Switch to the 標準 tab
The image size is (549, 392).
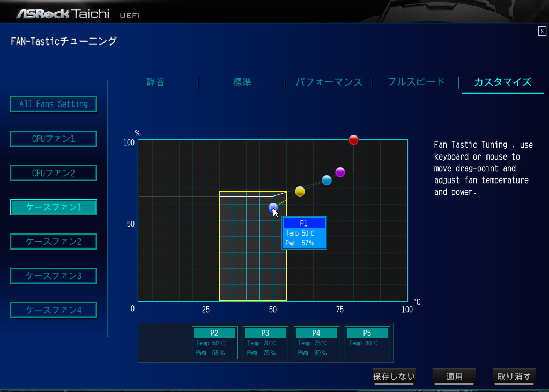click(242, 82)
